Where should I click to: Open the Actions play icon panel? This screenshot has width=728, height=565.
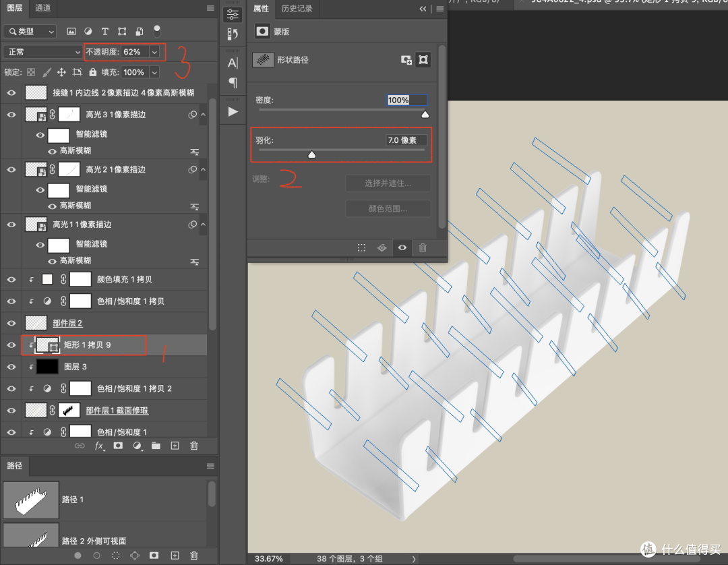[x=233, y=112]
